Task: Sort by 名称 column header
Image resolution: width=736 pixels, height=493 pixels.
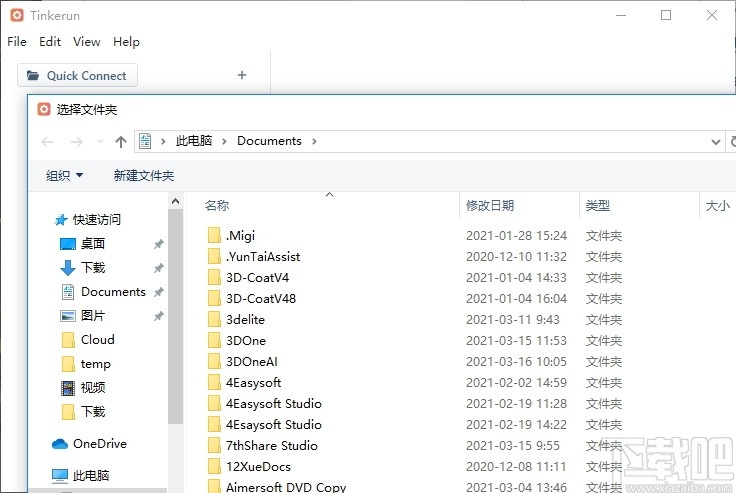Action: (x=217, y=205)
